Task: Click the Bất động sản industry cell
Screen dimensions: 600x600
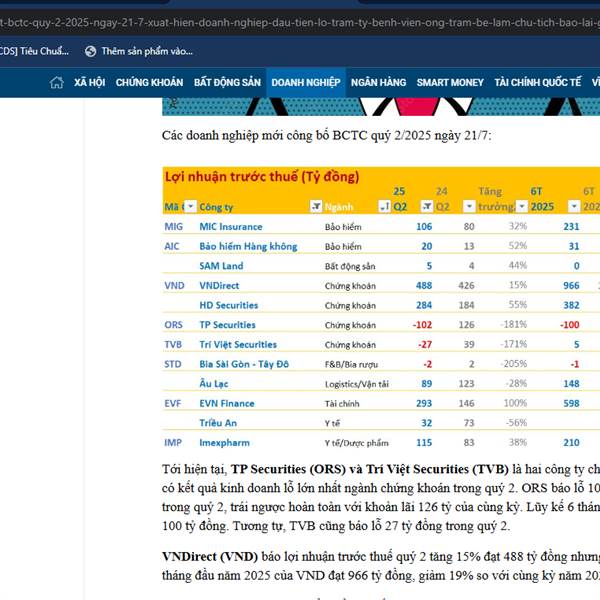Action: pos(350,266)
